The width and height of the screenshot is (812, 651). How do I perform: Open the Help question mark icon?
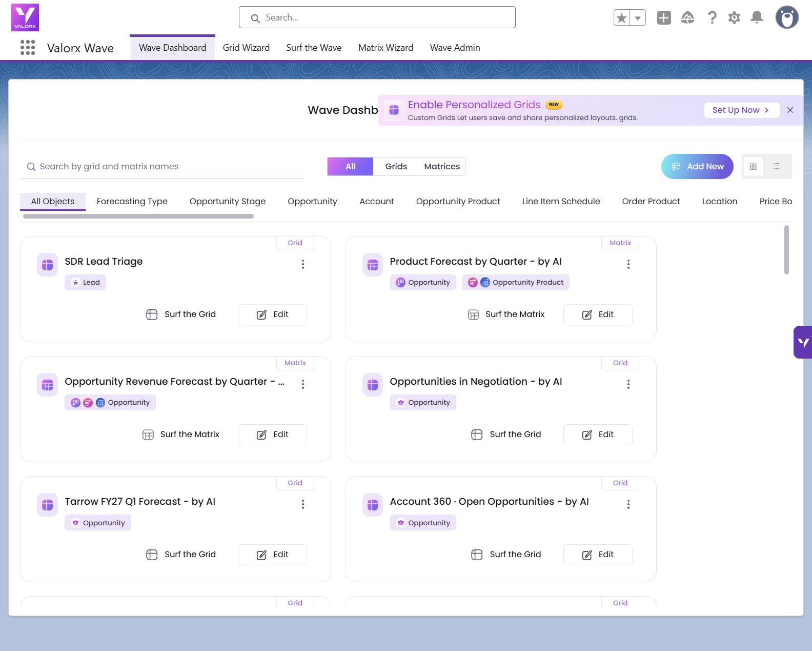[712, 18]
